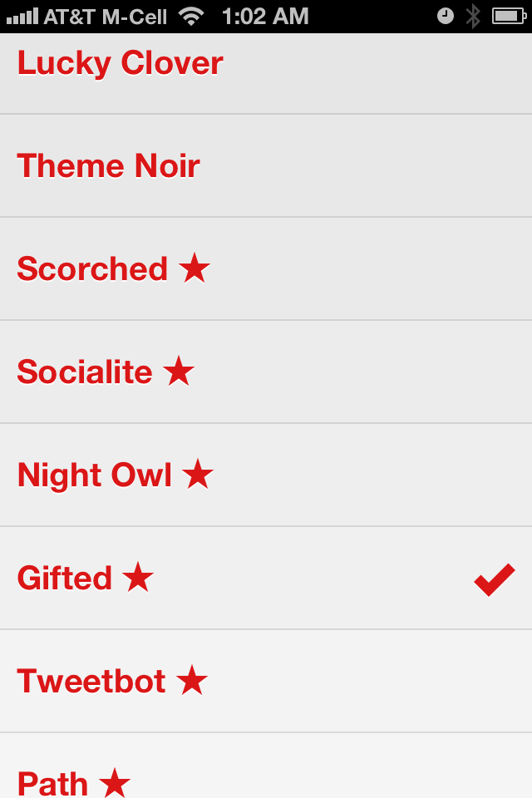The width and height of the screenshot is (532, 798).
Task: Tap the Wi-Fi icon in status bar
Action: 192,16
